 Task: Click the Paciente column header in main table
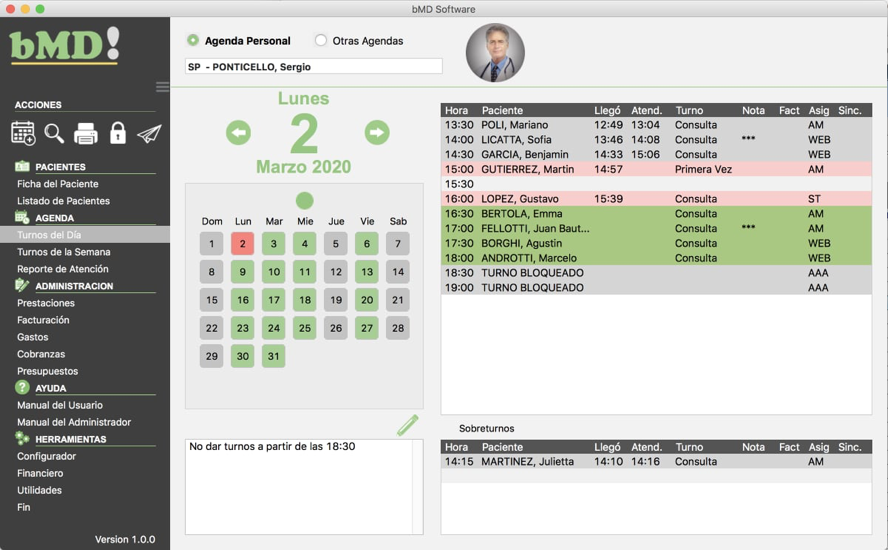click(x=502, y=110)
